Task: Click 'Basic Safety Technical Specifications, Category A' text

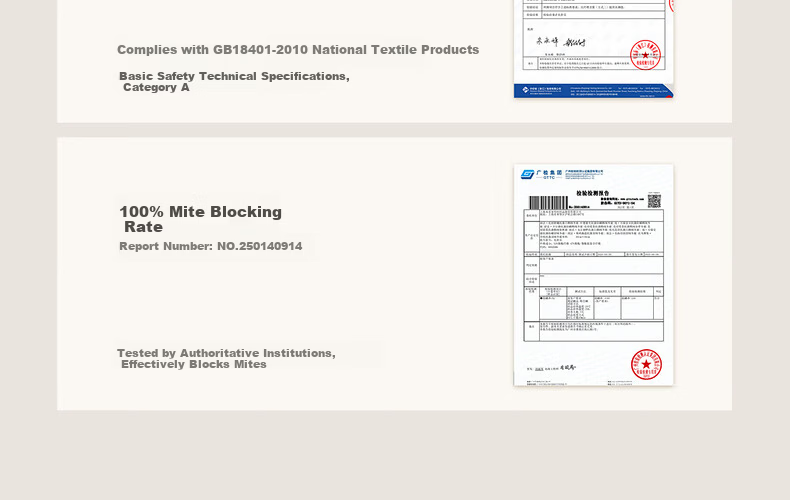Action: tap(234, 82)
